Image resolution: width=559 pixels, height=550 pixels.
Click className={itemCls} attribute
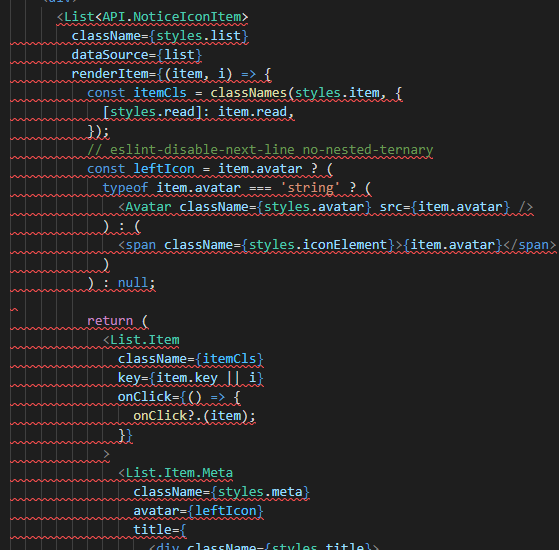coord(190,359)
